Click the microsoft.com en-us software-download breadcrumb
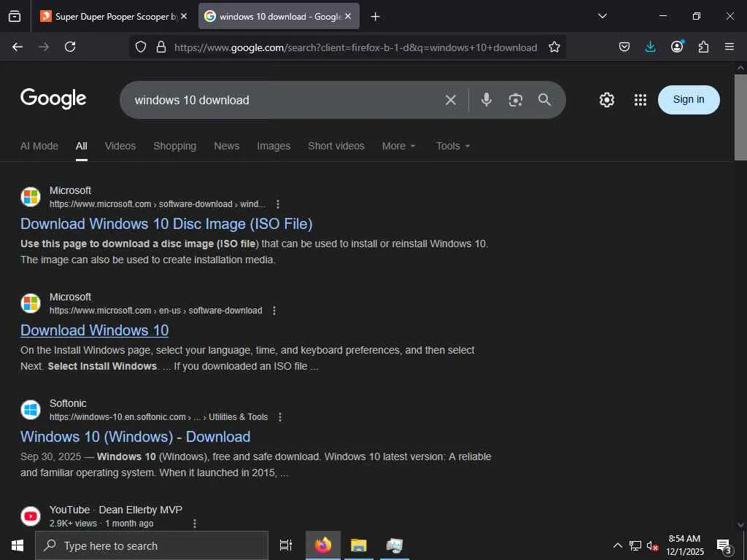Image resolution: width=747 pixels, height=560 pixels. click(x=156, y=311)
